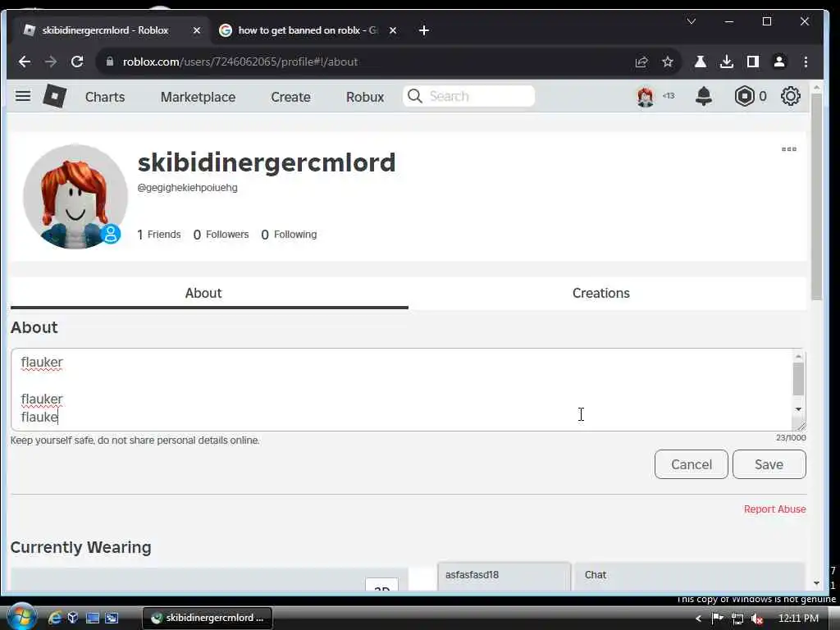The image size is (840, 630).
Task: Click the address bar URL
Action: click(240, 62)
